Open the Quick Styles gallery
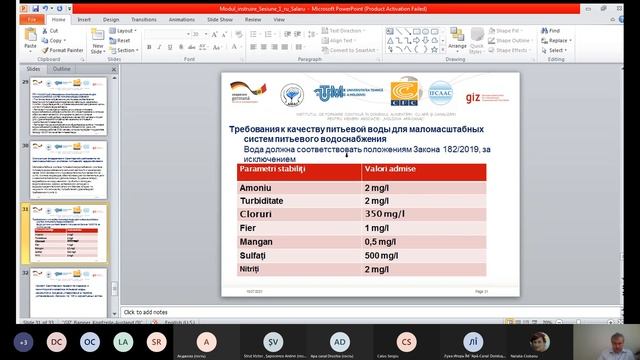The image size is (640, 360). point(476,40)
